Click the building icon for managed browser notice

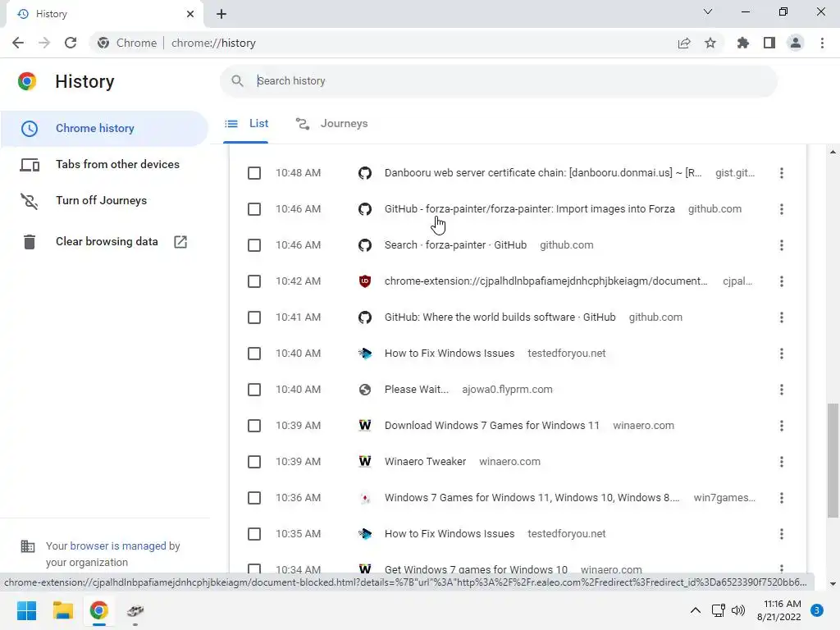coord(28,546)
